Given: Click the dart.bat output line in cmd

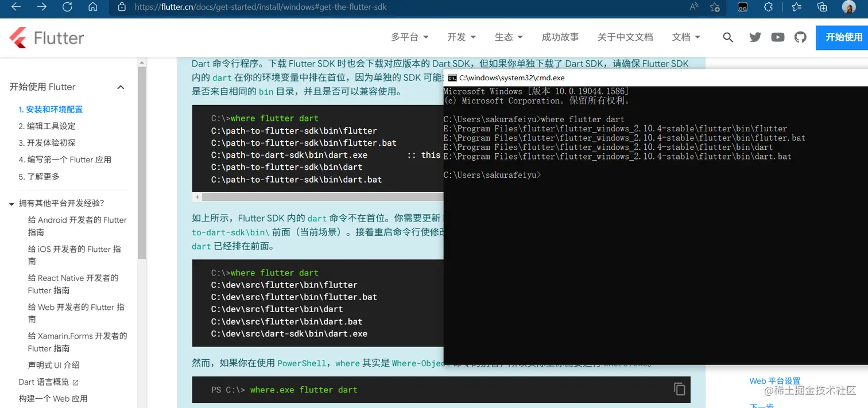Looking at the screenshot, I should [617, 157].
